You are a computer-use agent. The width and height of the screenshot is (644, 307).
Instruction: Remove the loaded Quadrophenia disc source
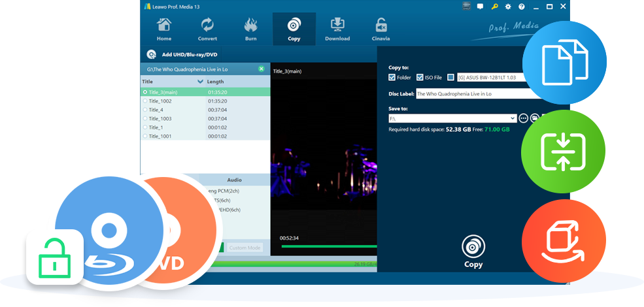[262, 69]
